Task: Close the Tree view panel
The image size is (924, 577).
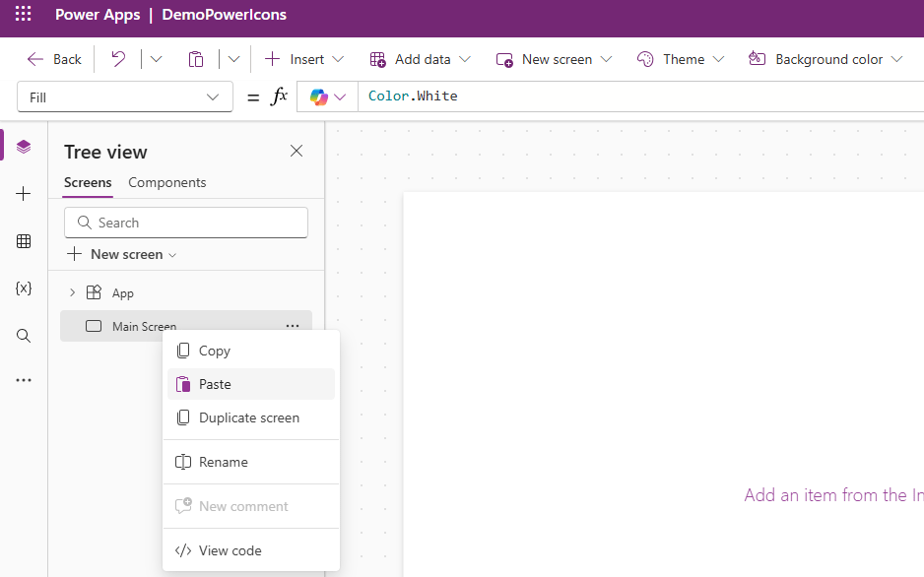Action: [297, 151]
